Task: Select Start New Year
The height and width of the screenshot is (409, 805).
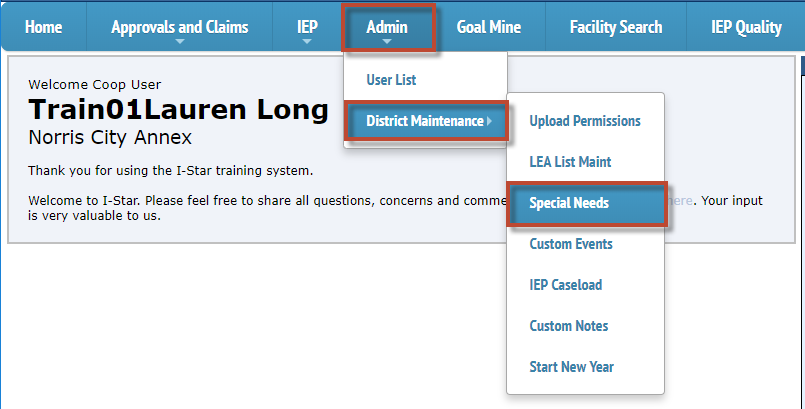Action: coord(572,367)
